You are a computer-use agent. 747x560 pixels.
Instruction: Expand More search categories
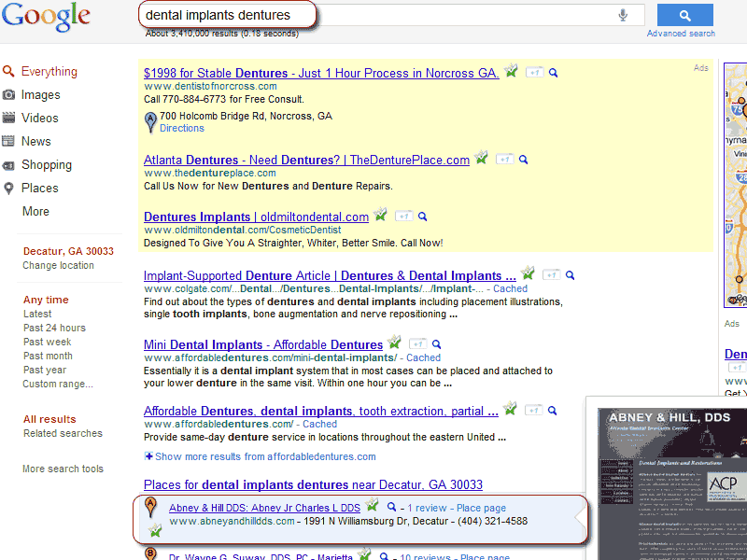(35, 211)
